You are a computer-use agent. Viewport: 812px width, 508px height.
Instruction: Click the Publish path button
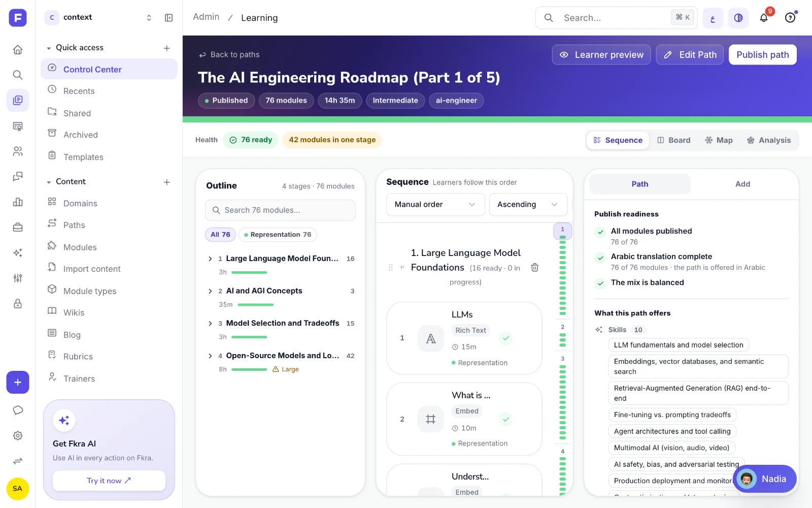tap(763, 55)
